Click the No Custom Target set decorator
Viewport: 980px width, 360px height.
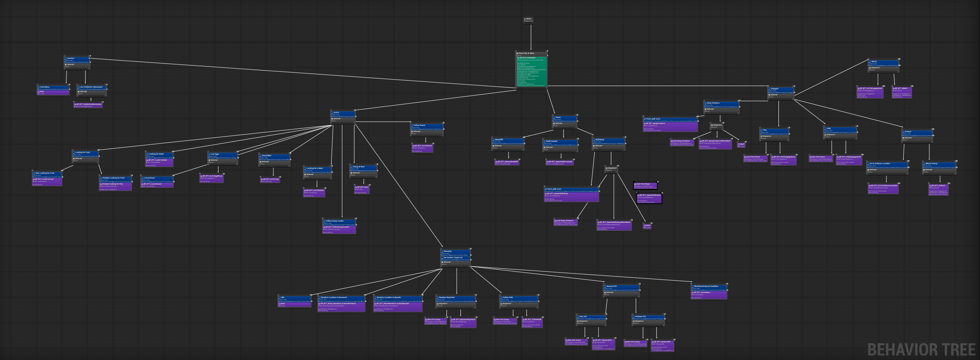456,258
